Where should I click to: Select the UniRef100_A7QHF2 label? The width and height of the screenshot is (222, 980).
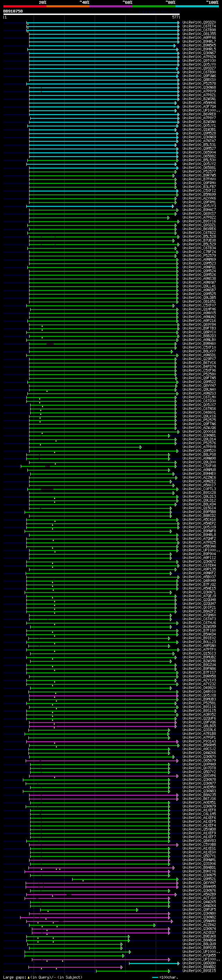(x=199, y=539)
